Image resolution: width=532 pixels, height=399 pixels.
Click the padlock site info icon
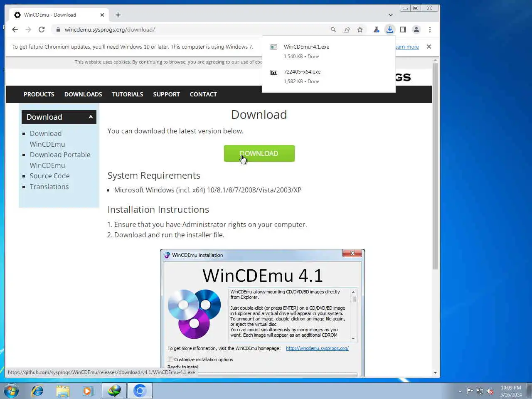(58, 30)
